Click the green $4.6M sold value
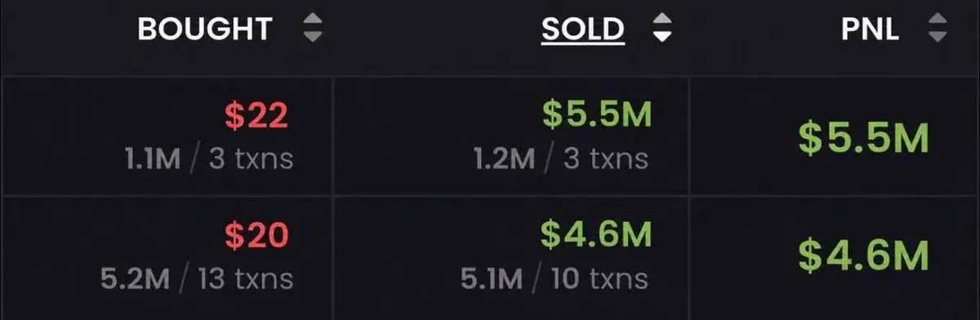Viewport: 980px width, 320px height. (597, 237)
